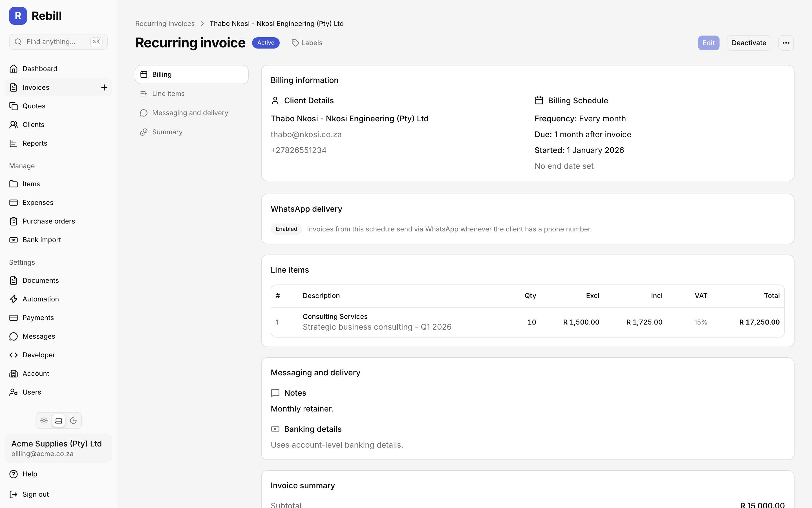The width and height of the screenshot is (812, 508).
Task: Click the Automation lightning icon
Action: coord(14,299)
